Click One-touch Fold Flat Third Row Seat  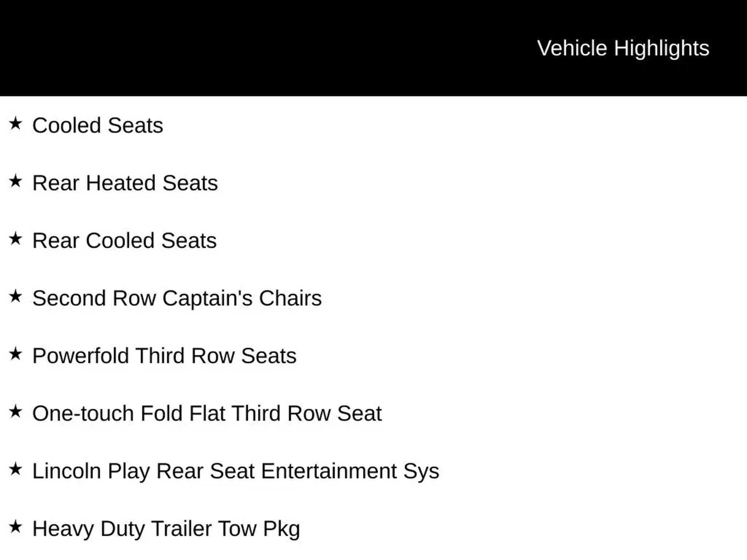tap(207, 413)
